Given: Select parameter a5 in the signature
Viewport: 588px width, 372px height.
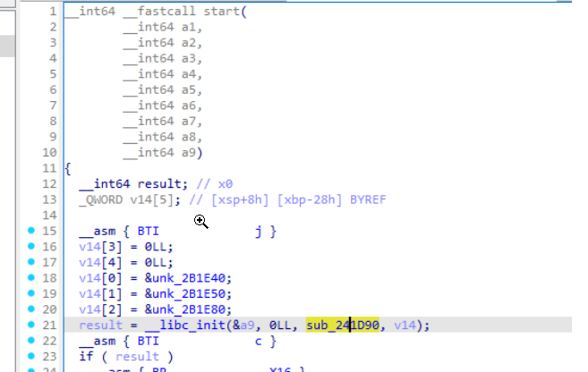Looking at the screenshot, I should pos(188,90).
